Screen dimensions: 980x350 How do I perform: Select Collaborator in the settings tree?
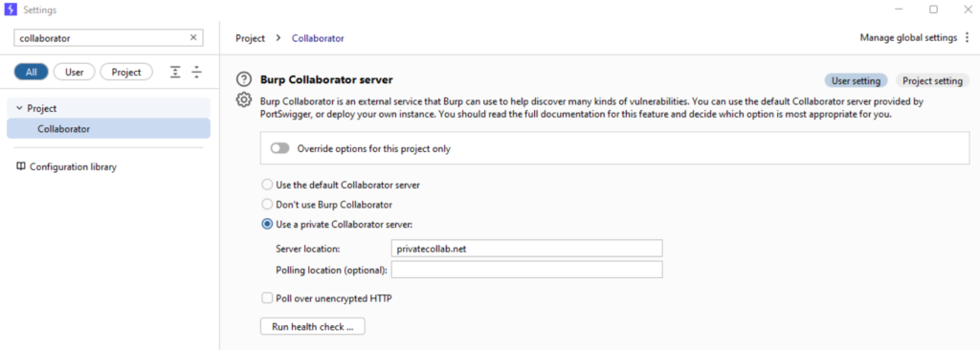pos(109,129)
